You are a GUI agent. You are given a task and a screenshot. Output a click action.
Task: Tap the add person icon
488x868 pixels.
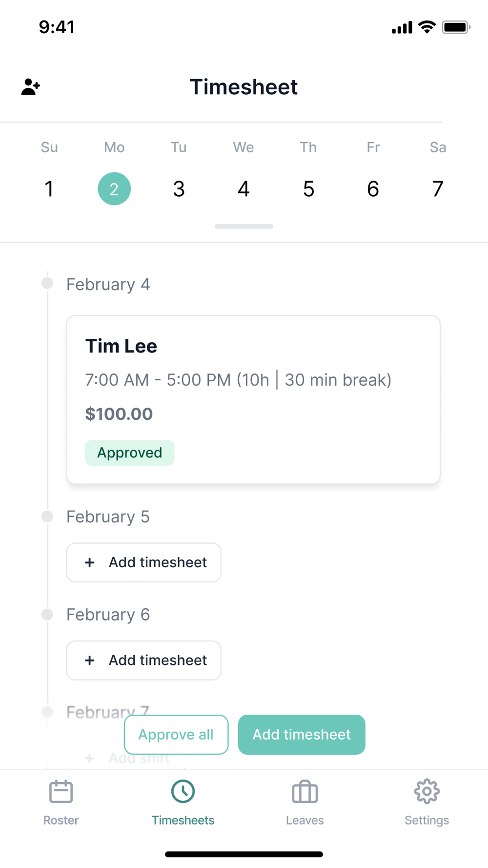tap(30, 87)
